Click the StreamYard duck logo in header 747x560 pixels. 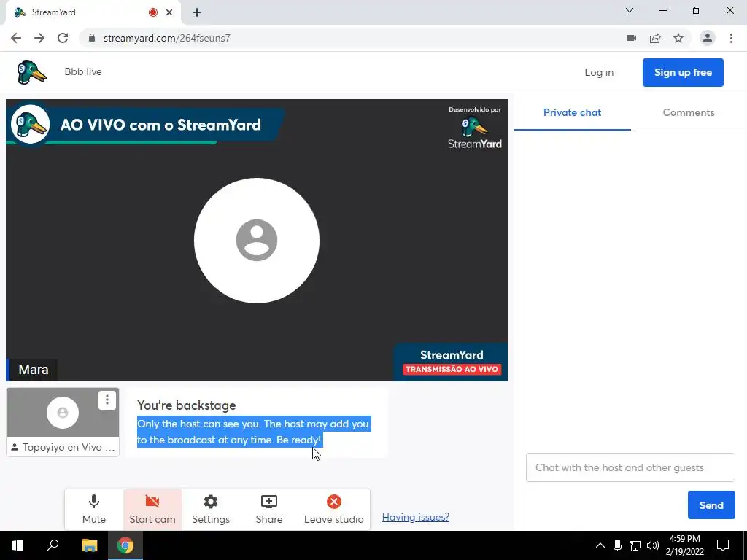click(x=31, y=72)
